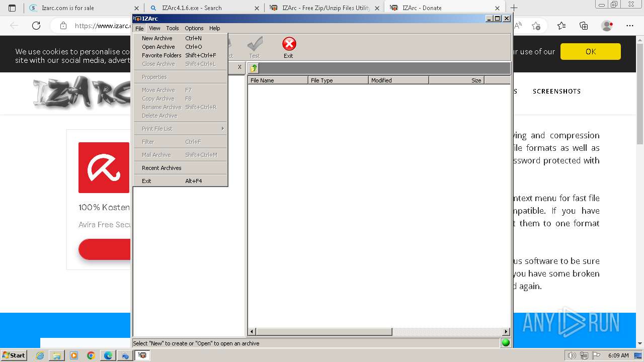Click the file list horizontal scrollbar thumb
The height and width of the screenshot is (362, 644).
pyautogui.click(x=324, y=331)
